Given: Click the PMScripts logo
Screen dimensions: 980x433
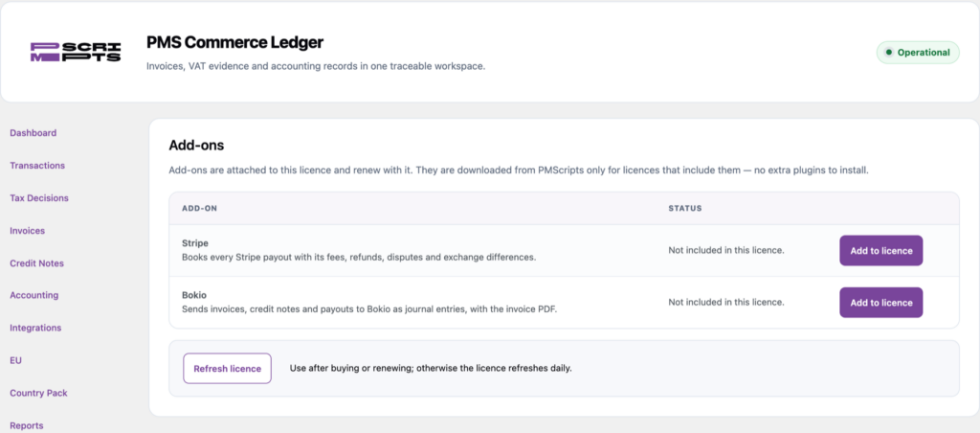Looking at the screenshot, I should [x=76, y=52].
